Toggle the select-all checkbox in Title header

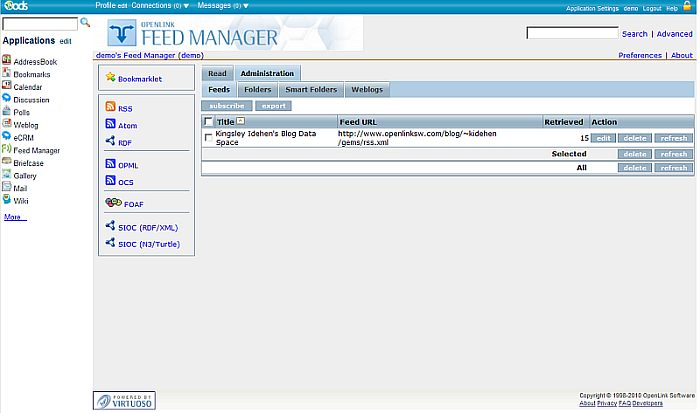click(x=208, y=121)
